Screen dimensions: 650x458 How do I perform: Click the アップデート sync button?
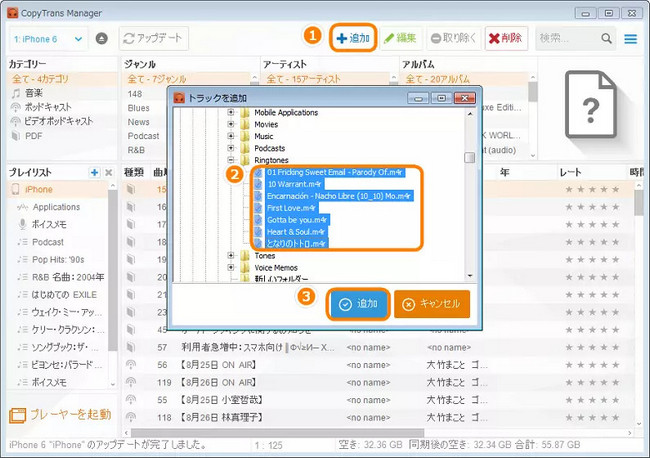pyautogui.click(x=154, y=39)
